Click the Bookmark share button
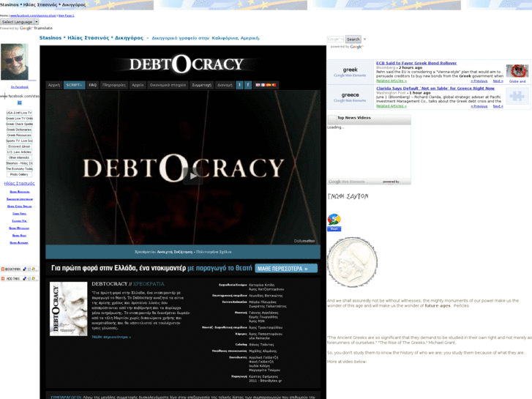The height and width of the screenshot is (399, 532). (x=19, y=269)
